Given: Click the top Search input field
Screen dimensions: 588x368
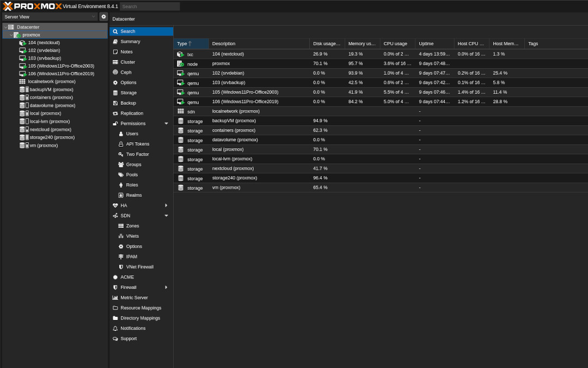Looking at the screenshot, I should coord(150,7).
